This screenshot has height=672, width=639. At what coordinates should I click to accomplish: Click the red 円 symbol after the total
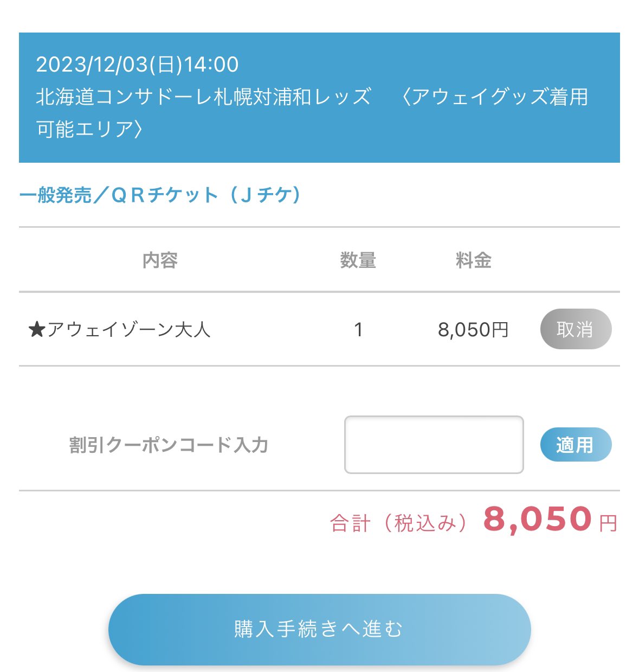(x=608, y=523)
